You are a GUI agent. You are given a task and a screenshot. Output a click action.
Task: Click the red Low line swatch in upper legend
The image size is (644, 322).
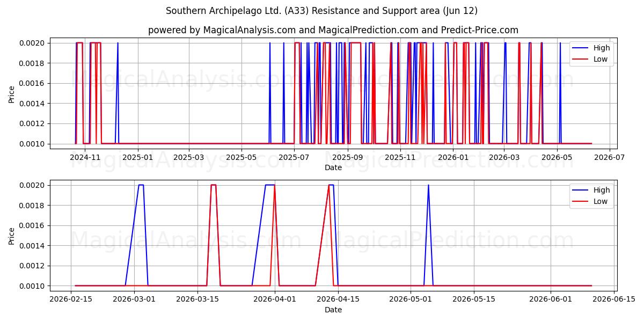click(x=580, y=60)
